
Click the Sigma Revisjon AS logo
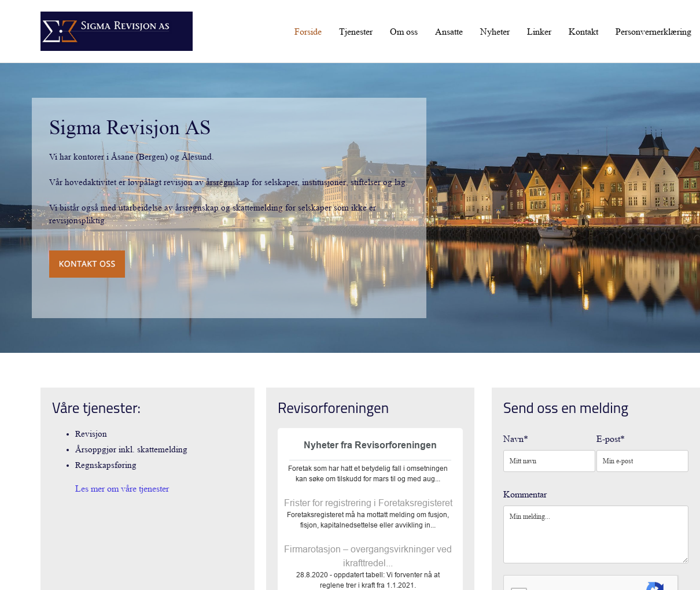pyautogui.click(x=116, y=31)
